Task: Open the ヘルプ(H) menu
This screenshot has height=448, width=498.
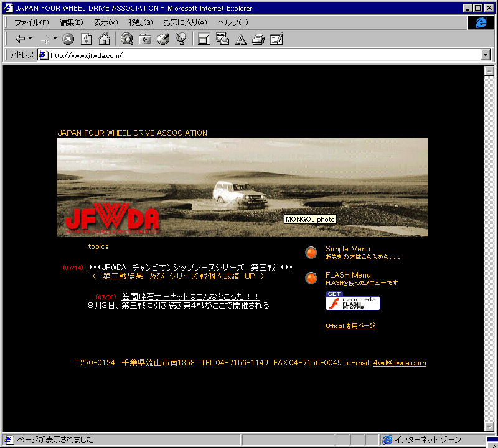Action: 232,22
